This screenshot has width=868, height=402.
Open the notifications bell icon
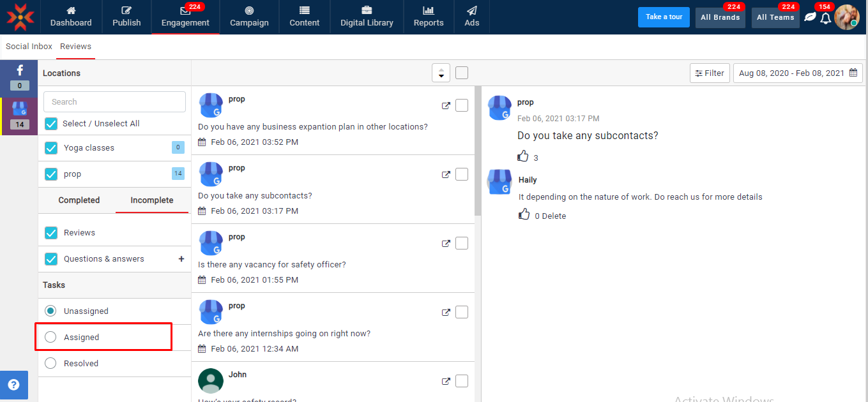(x=826, y=18)
